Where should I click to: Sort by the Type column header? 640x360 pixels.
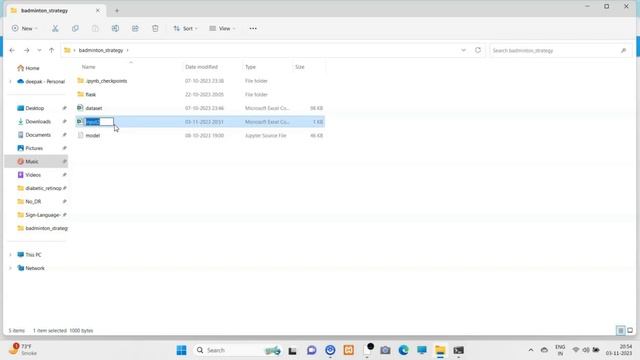click(x=250, y=67)
